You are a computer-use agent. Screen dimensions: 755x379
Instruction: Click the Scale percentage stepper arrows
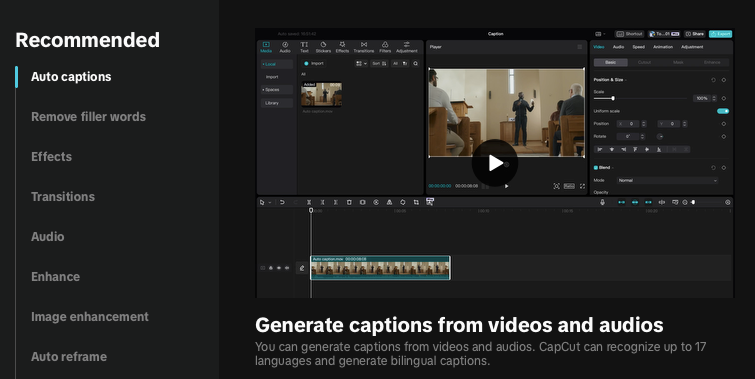(714, 98)
